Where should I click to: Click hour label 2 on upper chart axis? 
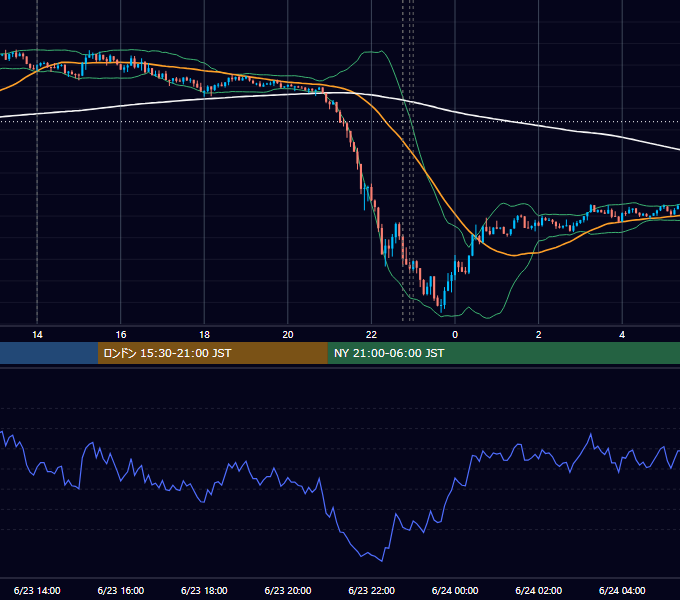pos(539,335)
